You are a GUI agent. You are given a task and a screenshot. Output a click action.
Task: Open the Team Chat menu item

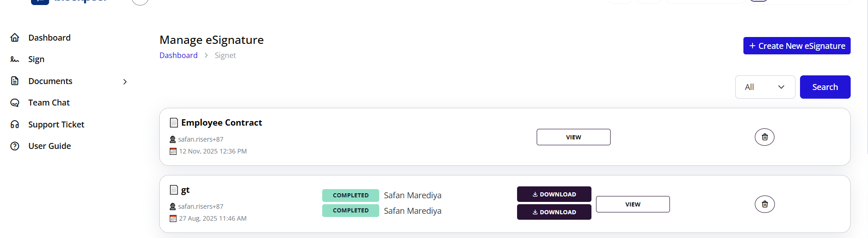(49, 103)
